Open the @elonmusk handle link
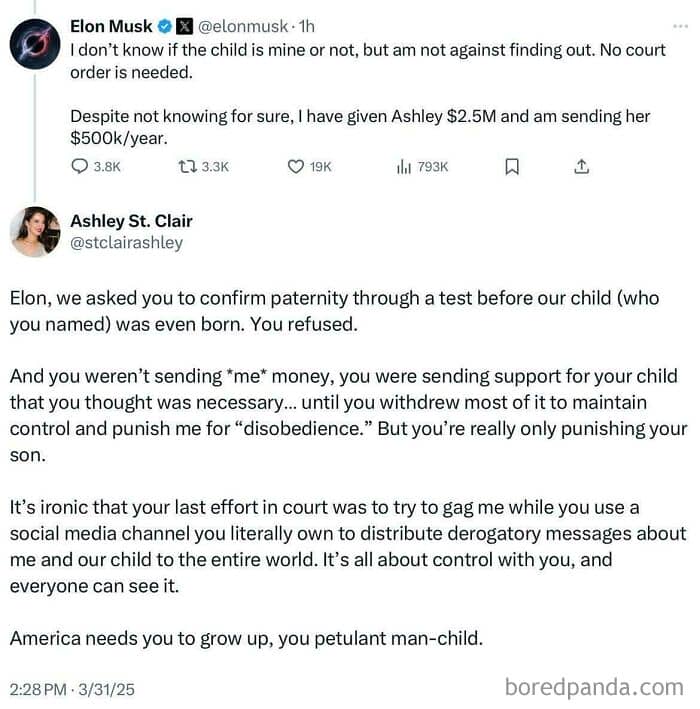The image size is (700, 709). [244, 27]
